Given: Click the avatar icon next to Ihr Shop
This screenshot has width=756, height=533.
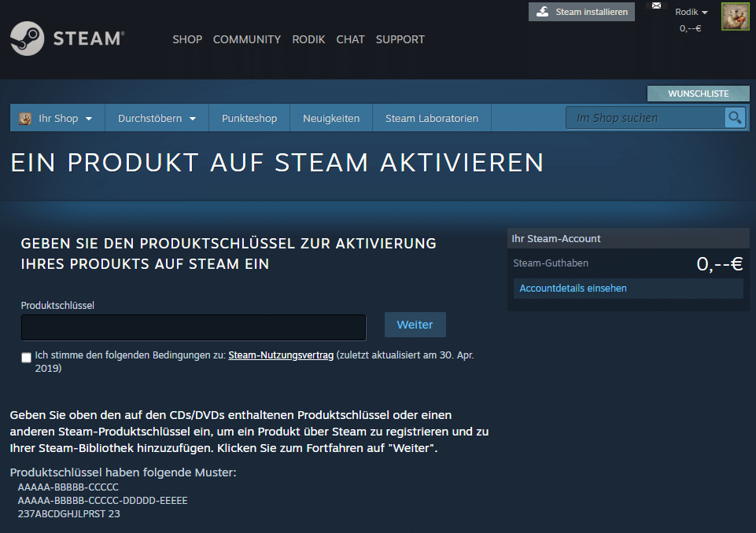Looking at the screenshot, I should [x=23, y=118].
